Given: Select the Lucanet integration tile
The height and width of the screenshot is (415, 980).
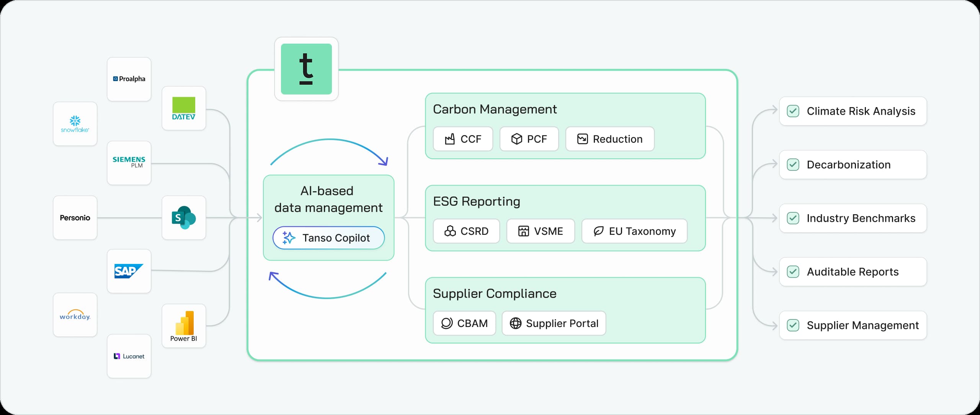Looking at the screenshot, I should tap(129, 356).
